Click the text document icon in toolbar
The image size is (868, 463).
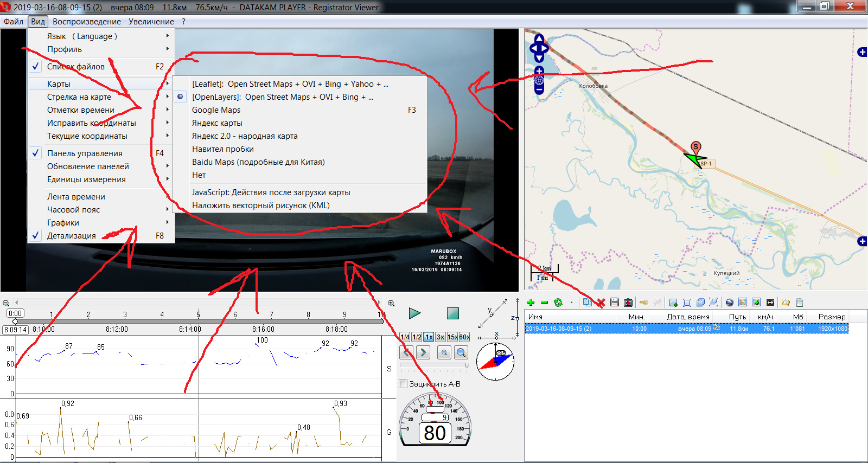(x=800, y=303)
